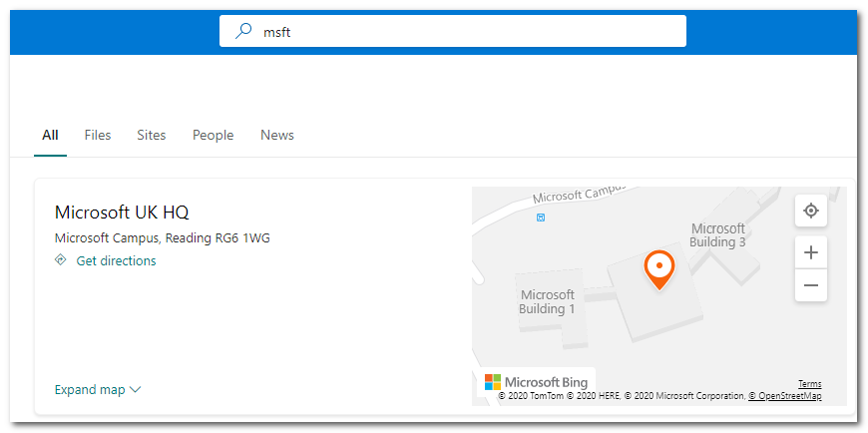Select the All tab
868x433 pixels.
click(x=50, y=135)
